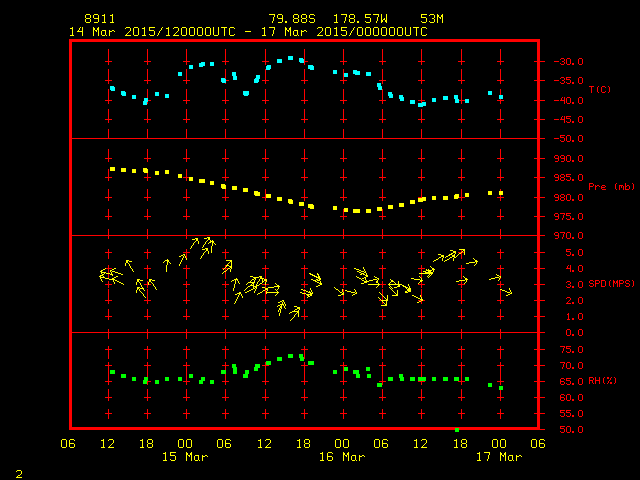Click the 'Pre (mb)' pressure axis label

click(611, 187)
